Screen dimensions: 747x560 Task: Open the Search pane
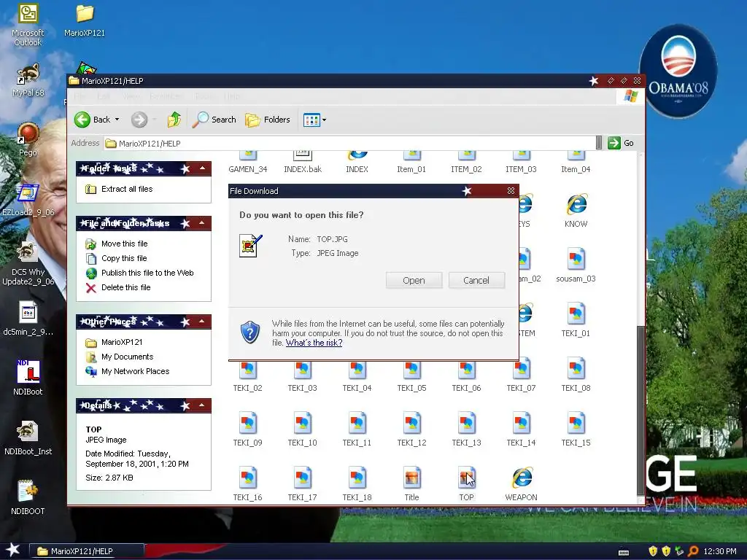(x=214, y=120)
